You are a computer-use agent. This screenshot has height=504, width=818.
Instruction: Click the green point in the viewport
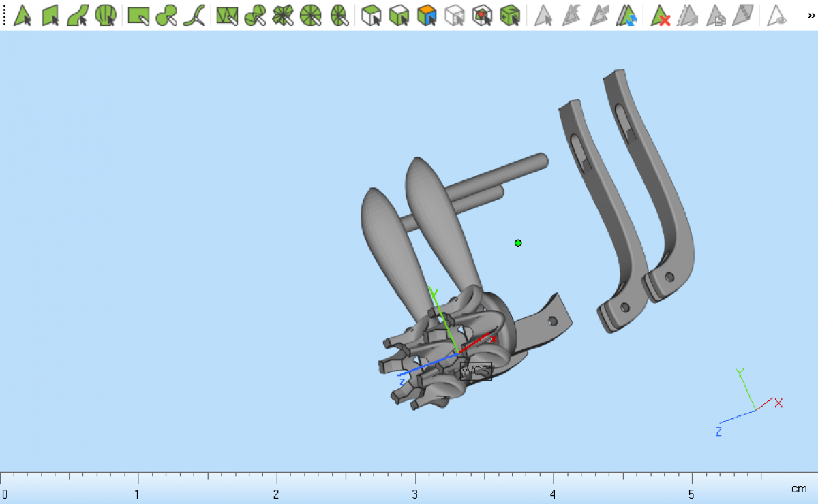tap(518, 243)
